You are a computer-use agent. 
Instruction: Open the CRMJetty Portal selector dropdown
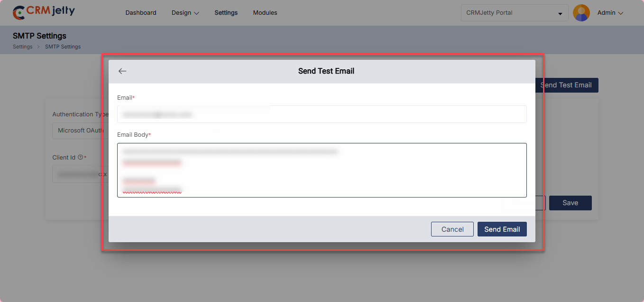click(x=514, y=13)
